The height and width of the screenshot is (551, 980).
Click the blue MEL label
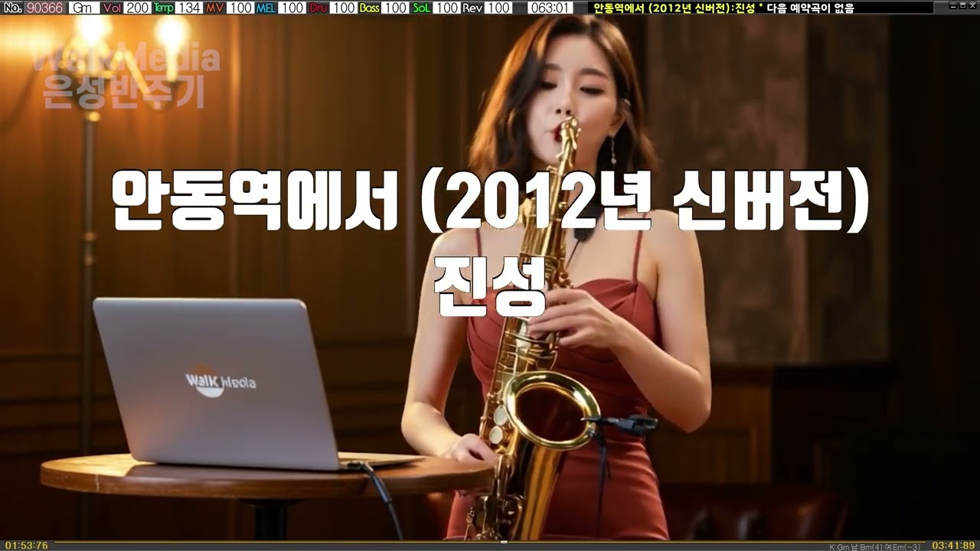pos(266,8)
